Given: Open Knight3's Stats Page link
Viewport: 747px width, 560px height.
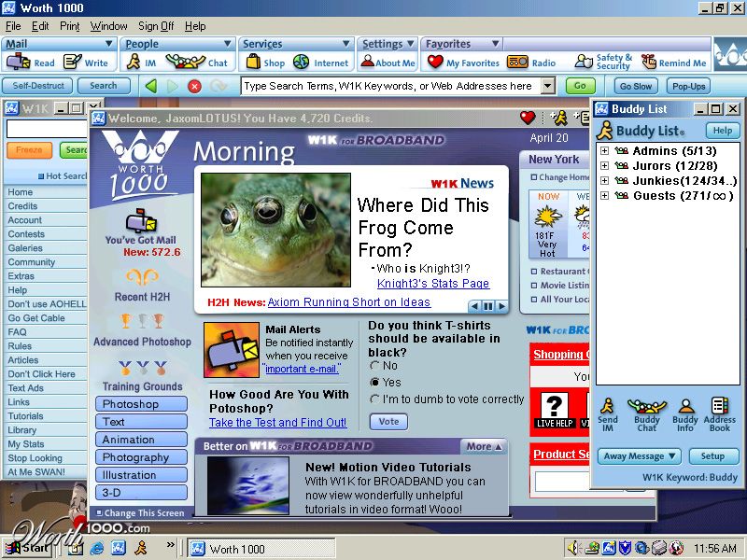Looking at the screenshot, I should coord(433,284).
